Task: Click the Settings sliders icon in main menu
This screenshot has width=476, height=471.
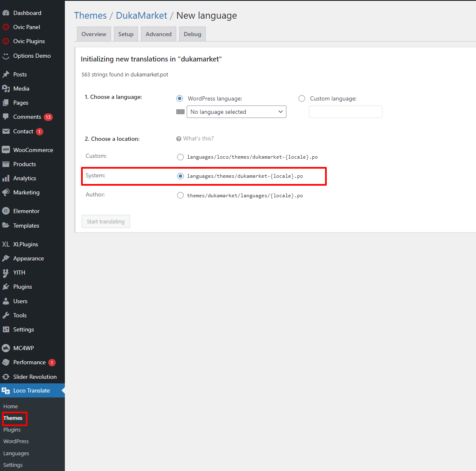Action: [x=6, y=329]
